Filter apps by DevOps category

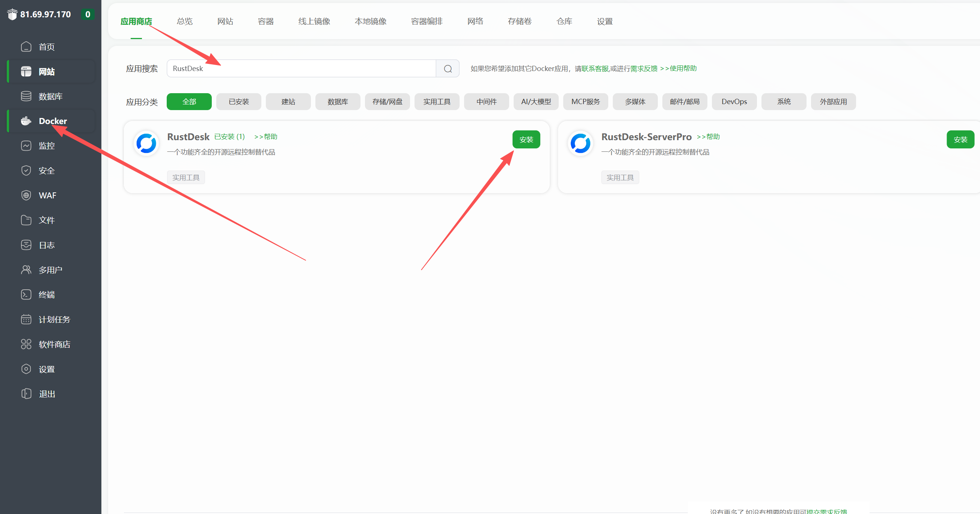(734, 102)
